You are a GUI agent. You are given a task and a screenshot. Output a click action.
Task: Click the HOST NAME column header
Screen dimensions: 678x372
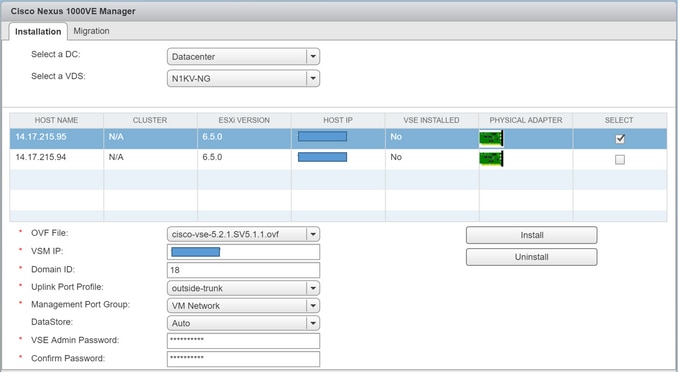[56, 120]
